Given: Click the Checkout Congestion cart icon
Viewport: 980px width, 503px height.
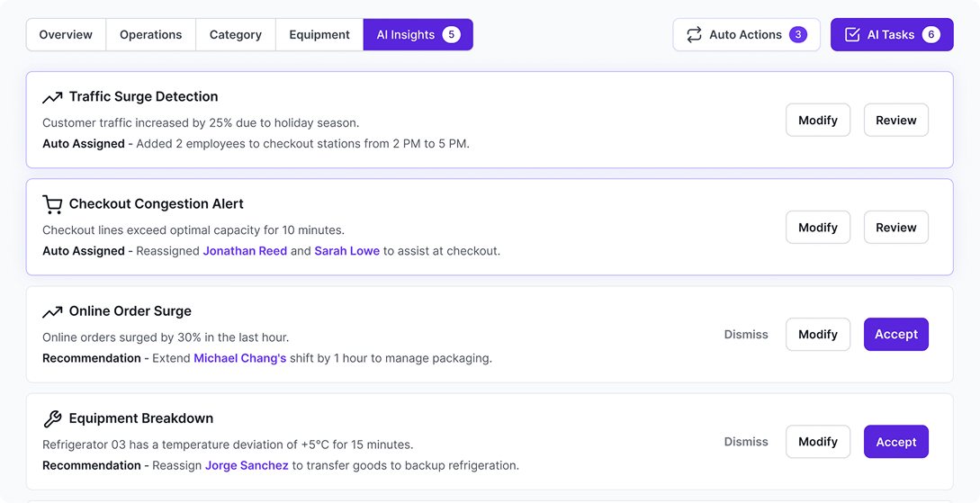Looking at the screenshot, I should pos(52,204).
